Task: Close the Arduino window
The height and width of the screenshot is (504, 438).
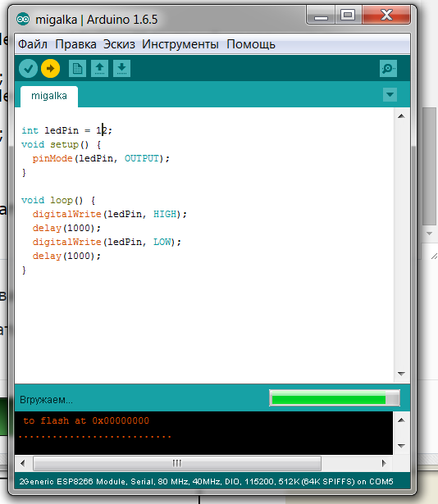Action: tap(386, 15)
